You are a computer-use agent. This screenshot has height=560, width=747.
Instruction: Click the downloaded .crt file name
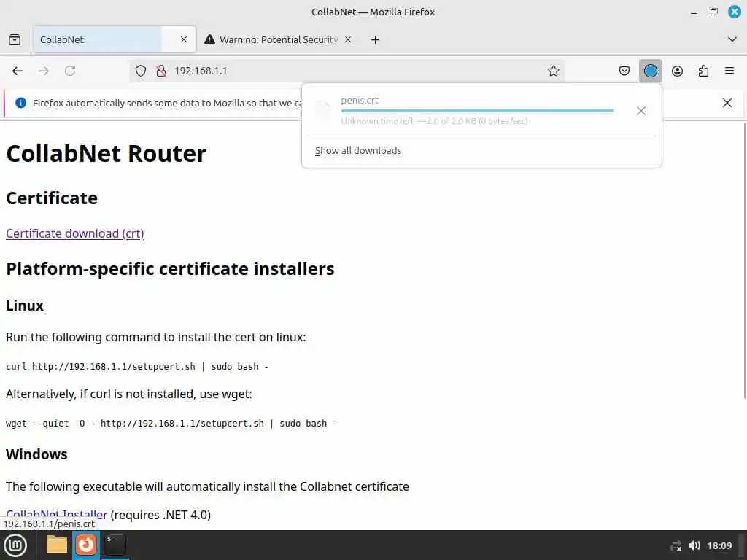coord(360,101)
